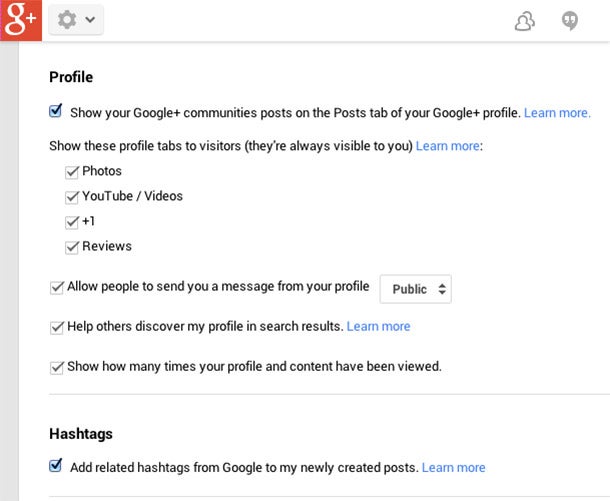
Task: Toggle the Photos tab checkbox
Action: click(72, 172)
